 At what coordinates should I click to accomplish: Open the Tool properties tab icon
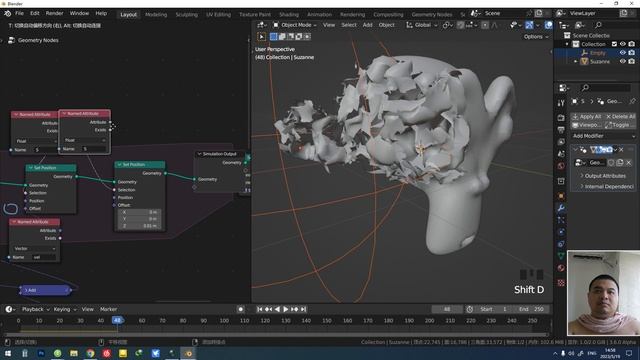click(x=561, y=103)
